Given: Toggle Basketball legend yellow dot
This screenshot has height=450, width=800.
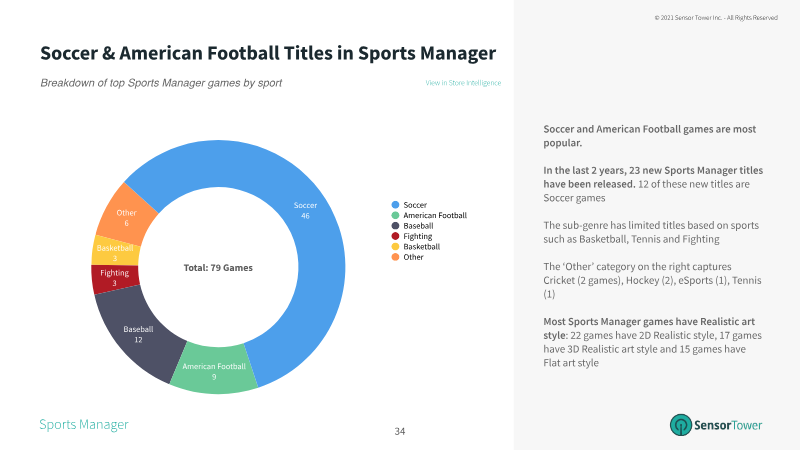Looking at the screenshot, I should click(395, 246).
